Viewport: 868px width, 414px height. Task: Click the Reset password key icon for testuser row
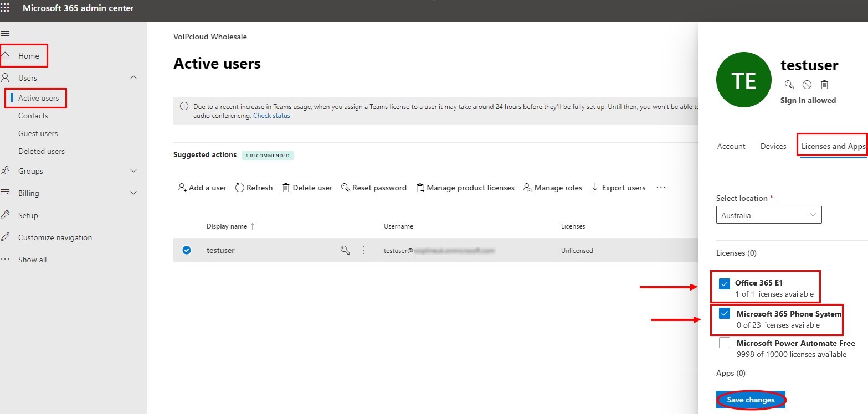coord(345,250)
